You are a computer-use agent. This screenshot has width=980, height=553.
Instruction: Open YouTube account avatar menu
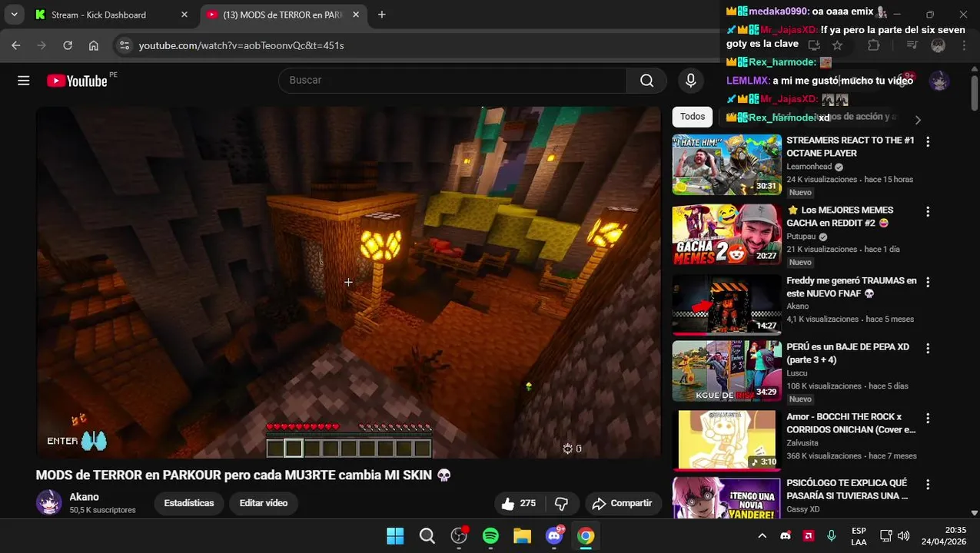(939, 81)
